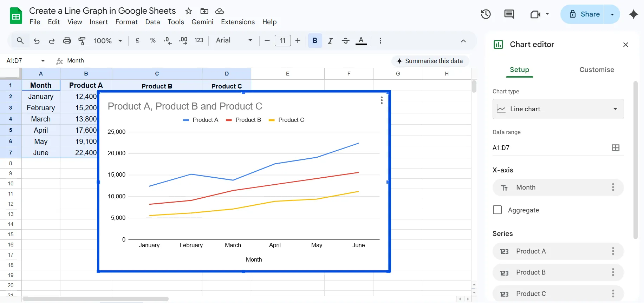Tick the Aggregate checkbox
644x303 pixels.
tap(497, 210)
